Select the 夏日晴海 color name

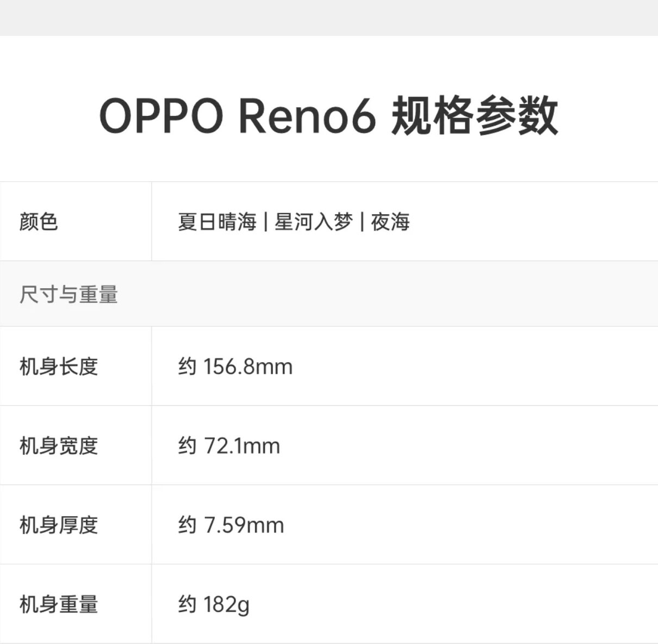(217, 222)
